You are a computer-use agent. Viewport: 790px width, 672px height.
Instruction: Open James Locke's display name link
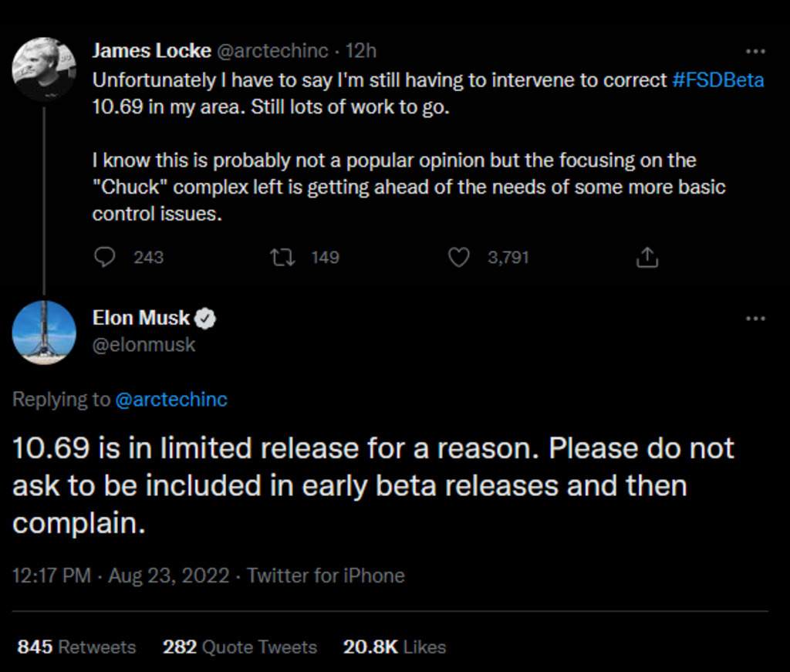click(151, 51)
